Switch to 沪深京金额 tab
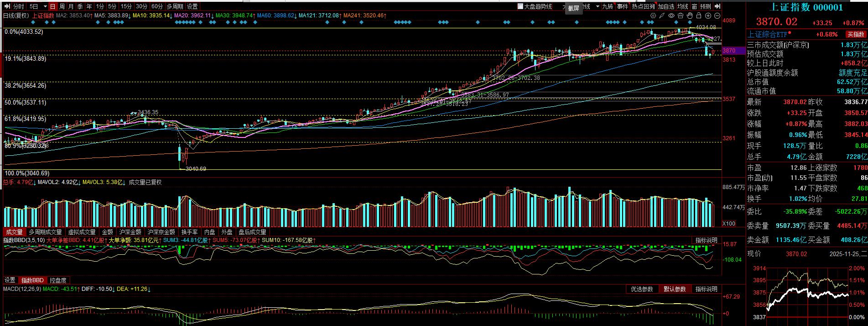Viewport: 868px width, 326px height. point(161,232)
